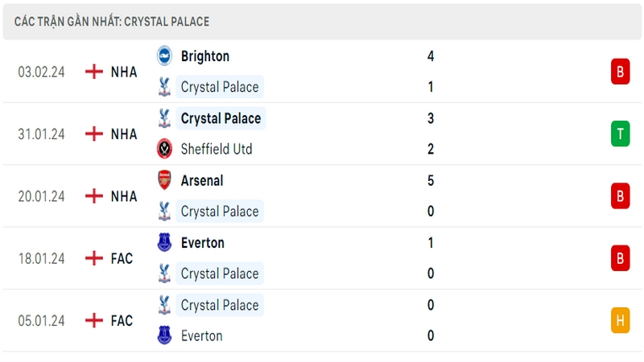Click the Brighton club crest icon
Screen dimensions: 644x362
pos(165,56)
